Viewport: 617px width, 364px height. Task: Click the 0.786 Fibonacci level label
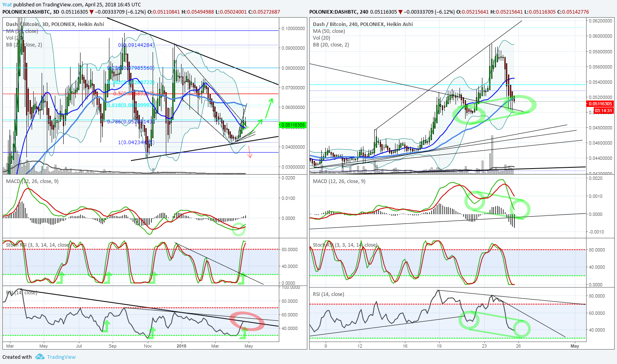[x=130, y=121]
